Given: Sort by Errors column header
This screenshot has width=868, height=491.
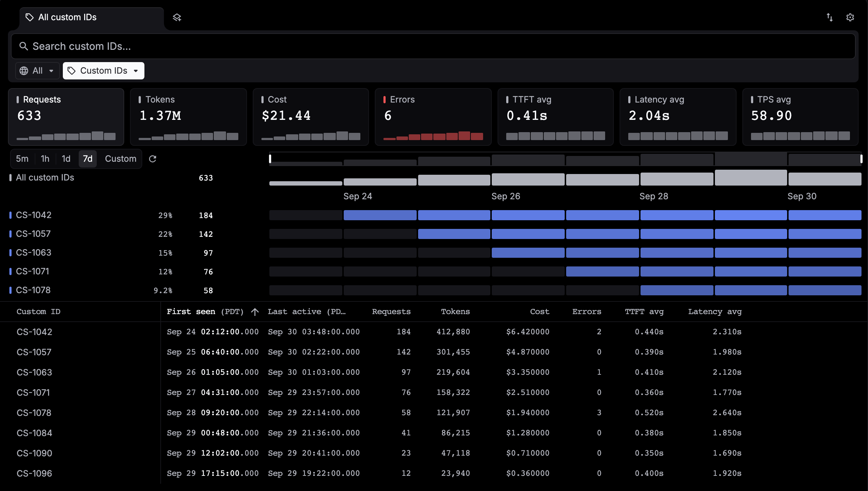Looking at the screenshot, I should (587, 312).
